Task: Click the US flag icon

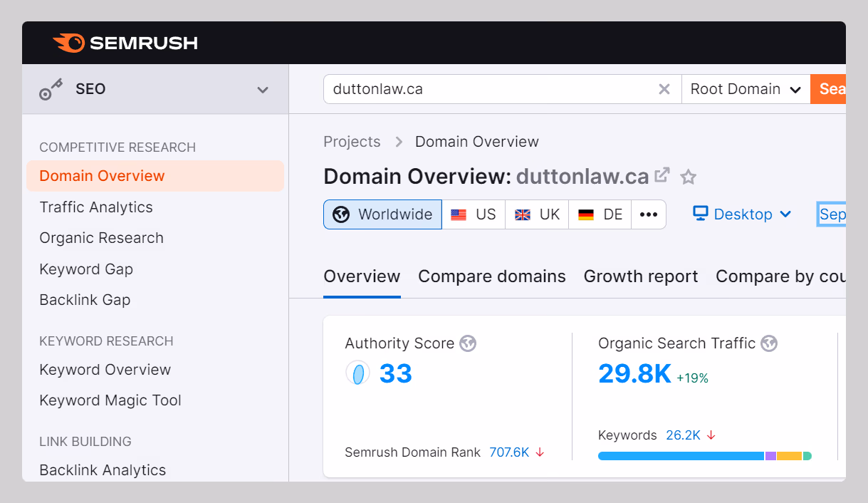Action: click(459, 214)
